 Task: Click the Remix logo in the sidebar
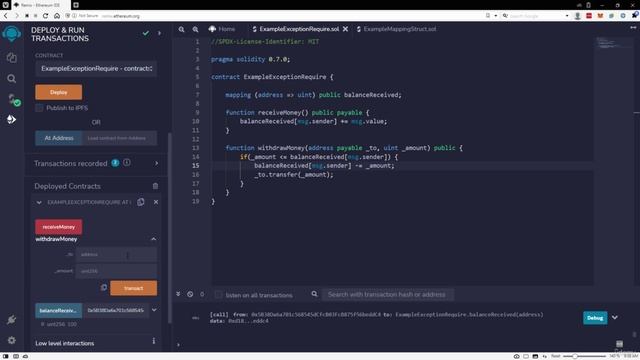point(11,33)
